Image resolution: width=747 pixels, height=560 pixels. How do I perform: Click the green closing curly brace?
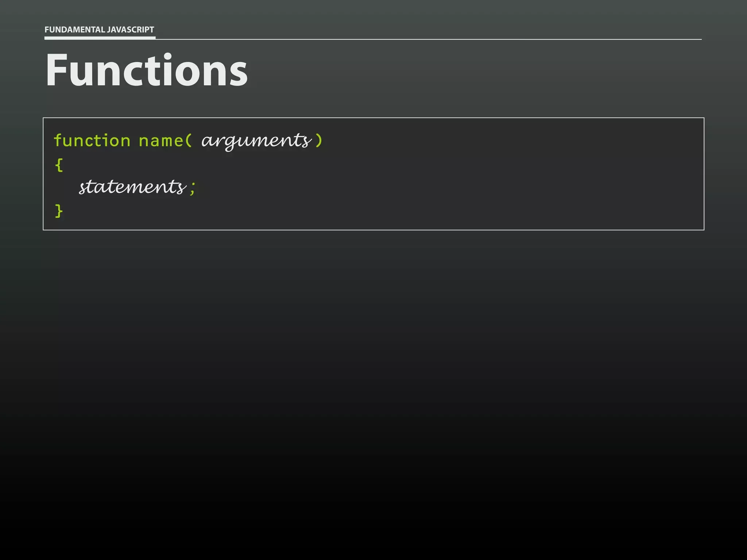tap(59, 211)
